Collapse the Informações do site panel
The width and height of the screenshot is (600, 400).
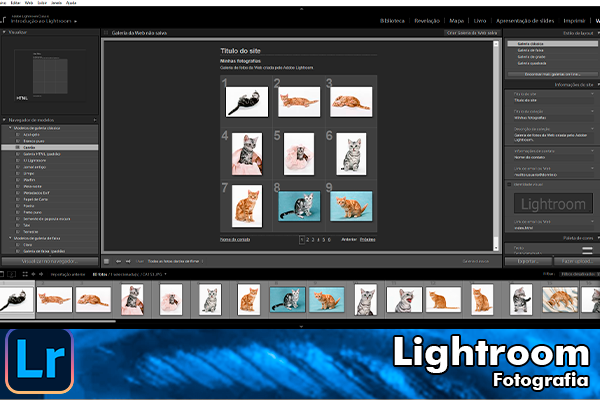pyautogui.click(x=598, y=85)
